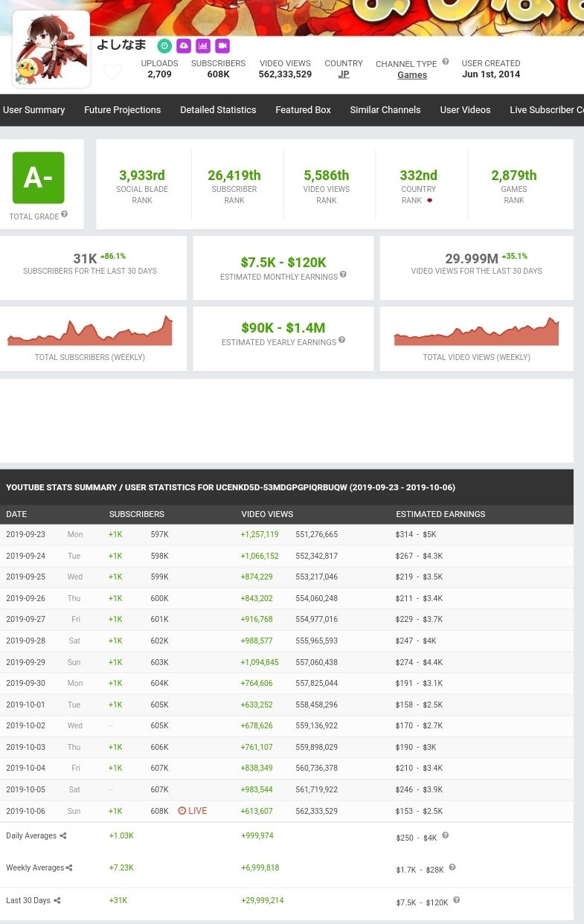The width and height of the screenshot is (584, 924).
Task: Click share icon next to Weekly Averages
Action: [x=69, y=868]
